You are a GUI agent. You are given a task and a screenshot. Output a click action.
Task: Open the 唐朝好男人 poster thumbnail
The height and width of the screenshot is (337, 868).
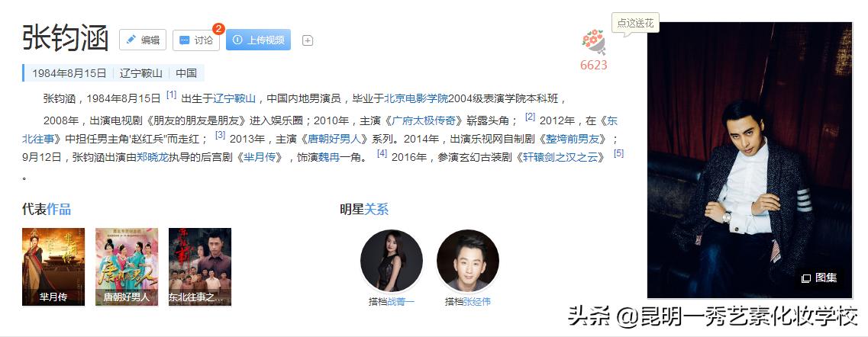click(x=127, y=267)
